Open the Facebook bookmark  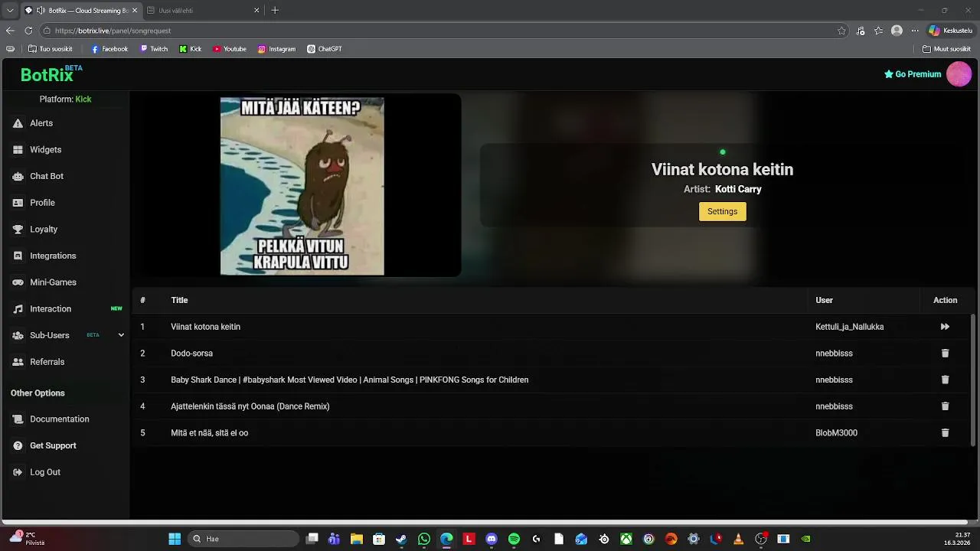point(109,49)
